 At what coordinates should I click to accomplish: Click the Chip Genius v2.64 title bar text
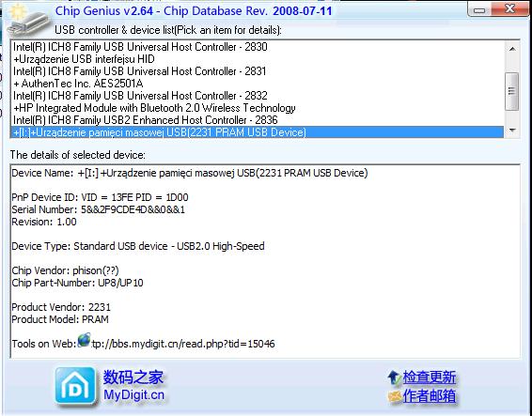pyautogui.click(x=194, y=11)
